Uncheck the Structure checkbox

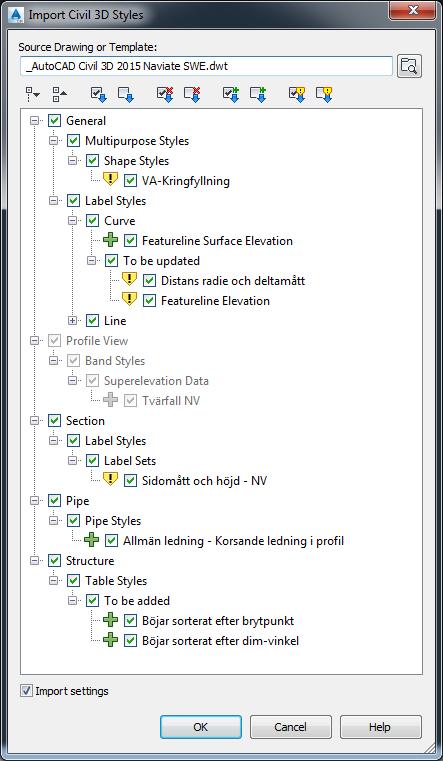point(54,561)
